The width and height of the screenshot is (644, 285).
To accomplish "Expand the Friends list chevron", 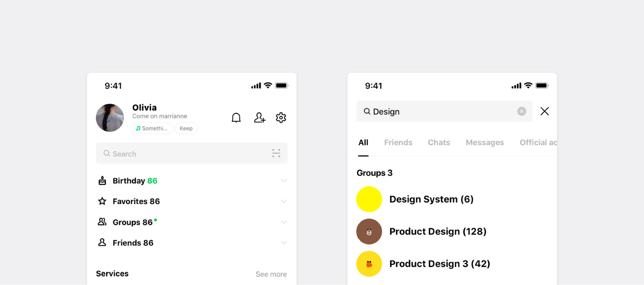I will (x=283, y=243).
